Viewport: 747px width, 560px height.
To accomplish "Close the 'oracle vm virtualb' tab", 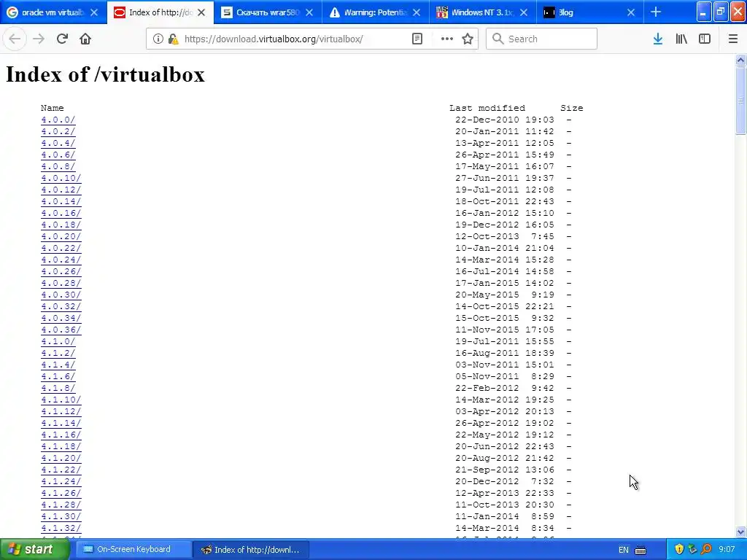I will pyautogui.click(x=94, y=12).
